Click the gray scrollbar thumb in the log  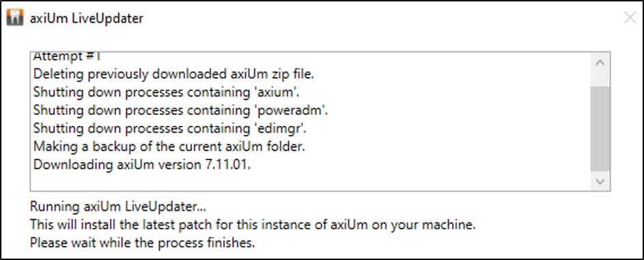pyautogui.click(x=600, y=129)
